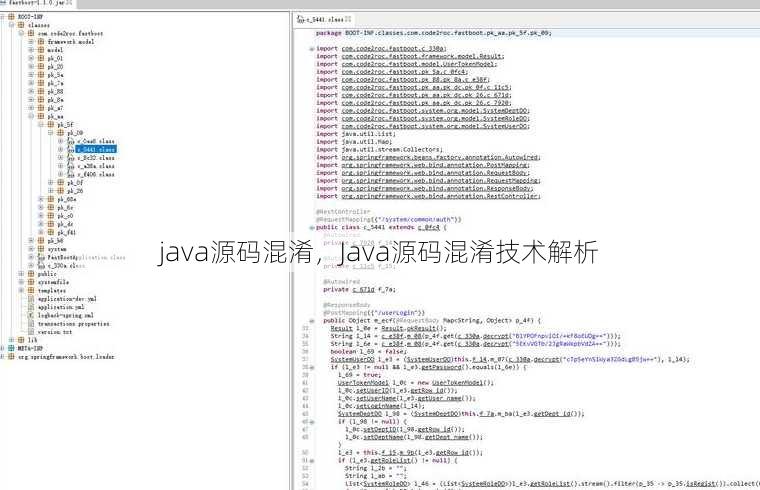
Task: Expand the pk_26 package node
Action: tap(51, 191)
